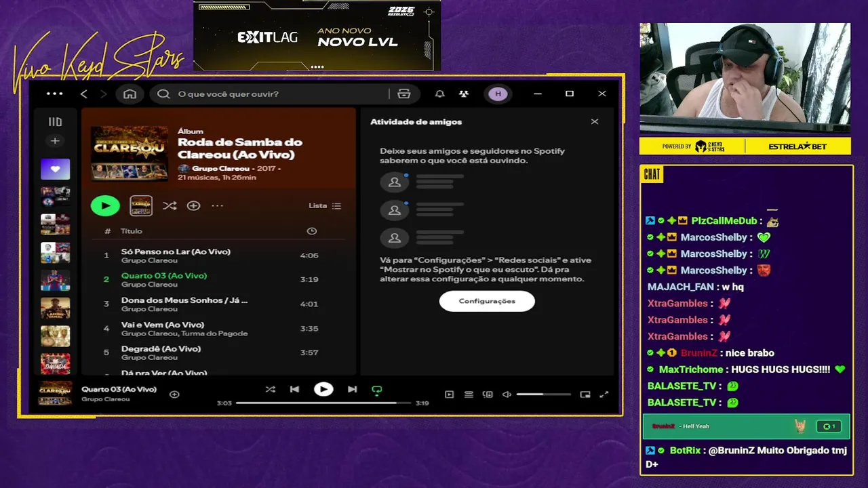Click chat username 'BotRix'

pyautogui.click(x=685, y=450)
